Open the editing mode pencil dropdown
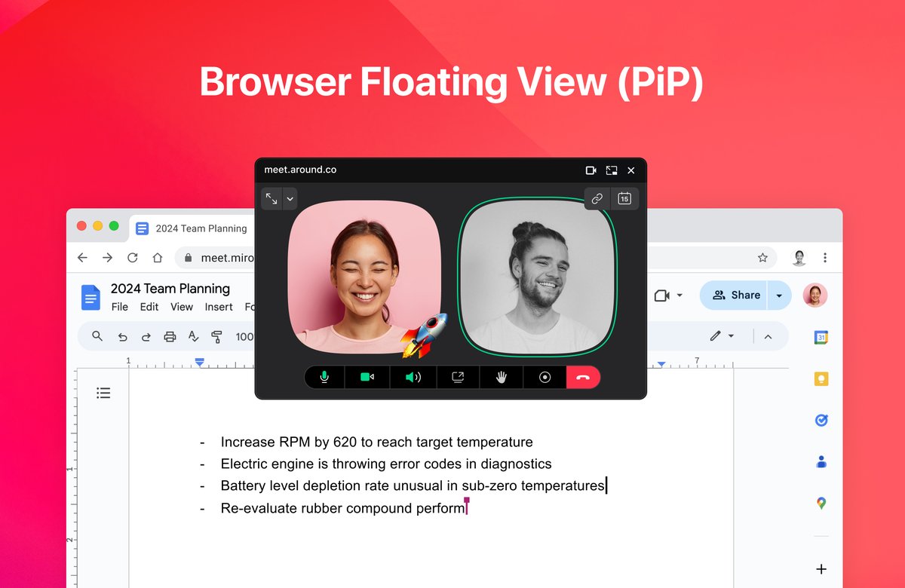The image size is (905, 588). tap(722, 336)
